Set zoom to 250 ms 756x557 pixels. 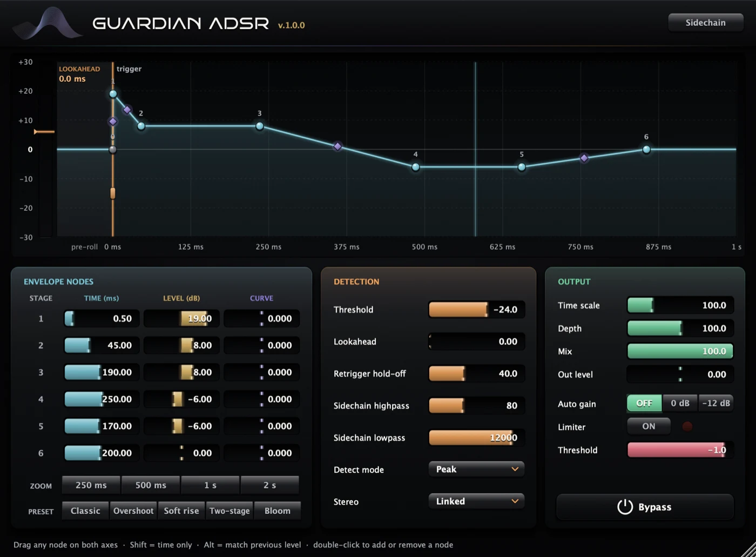click(x=91, y=485)
